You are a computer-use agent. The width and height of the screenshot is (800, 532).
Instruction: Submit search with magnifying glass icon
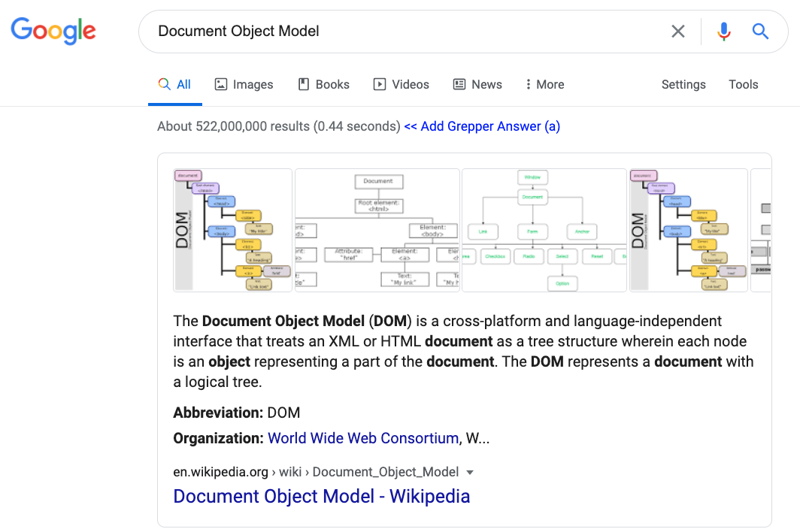760,31
